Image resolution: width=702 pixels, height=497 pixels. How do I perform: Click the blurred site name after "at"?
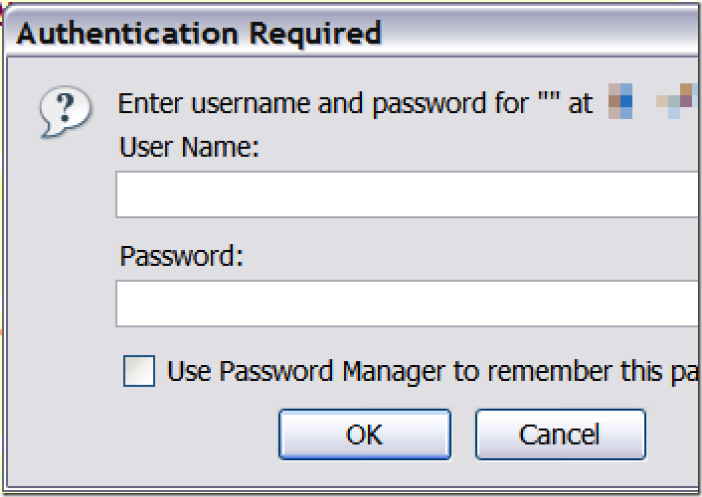653,101
